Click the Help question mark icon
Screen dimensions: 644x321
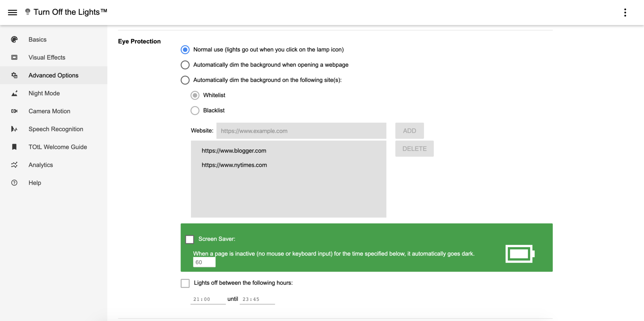(x=14, y=183)
